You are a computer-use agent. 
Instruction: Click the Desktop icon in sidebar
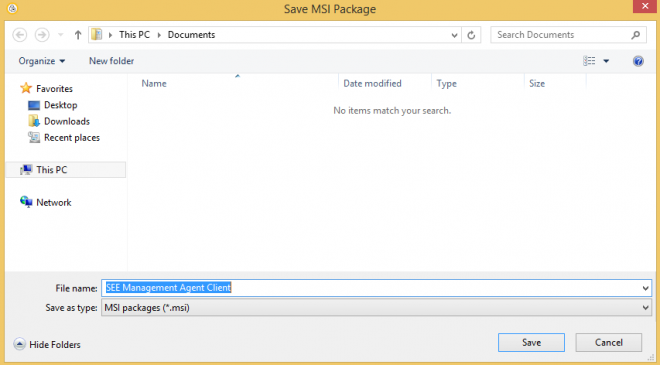click(x=34, y=105)
